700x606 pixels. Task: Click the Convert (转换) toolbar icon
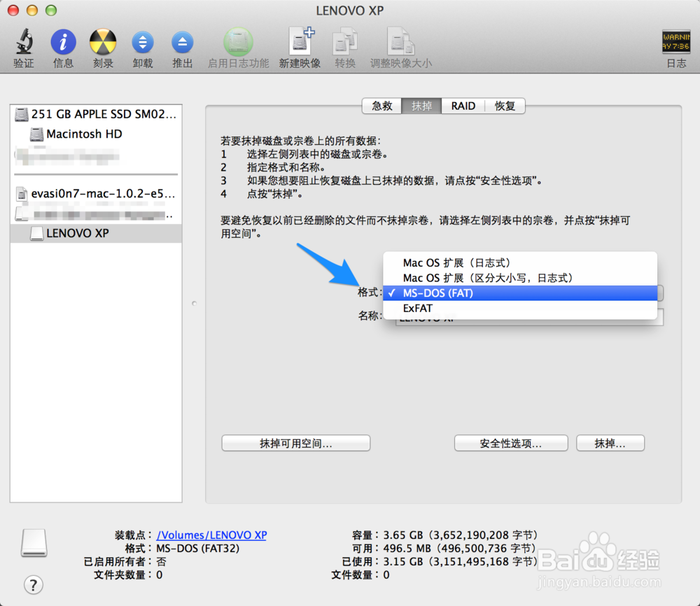pyautogui.click(x=345, y=42)
